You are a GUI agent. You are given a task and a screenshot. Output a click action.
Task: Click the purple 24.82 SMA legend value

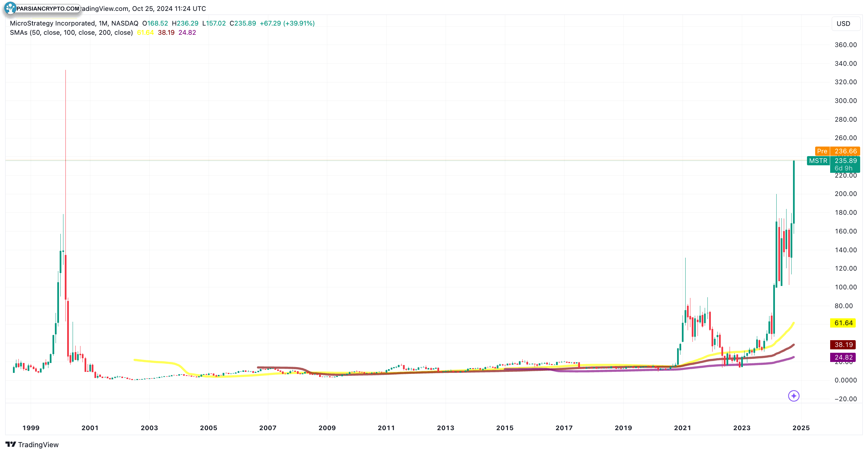tap(187, 32)
